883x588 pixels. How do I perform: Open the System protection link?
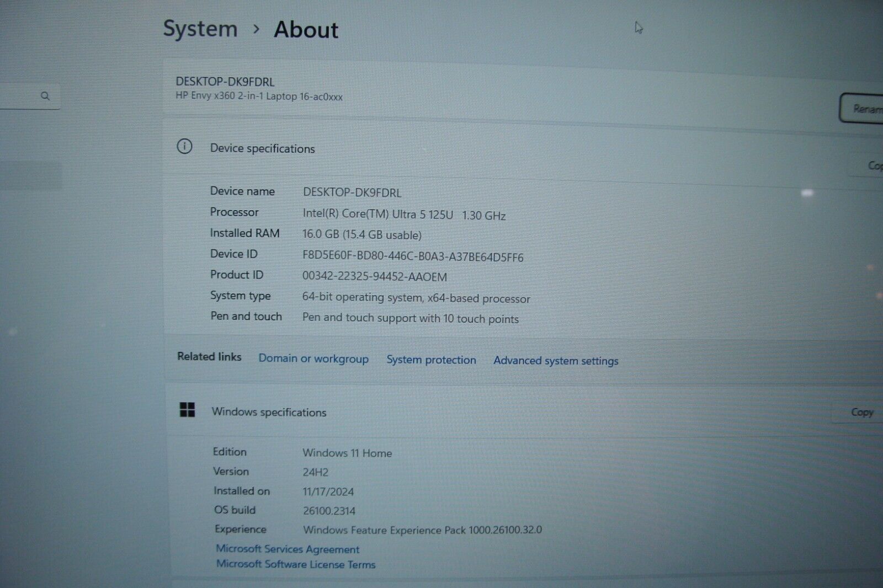coord(431,360)
